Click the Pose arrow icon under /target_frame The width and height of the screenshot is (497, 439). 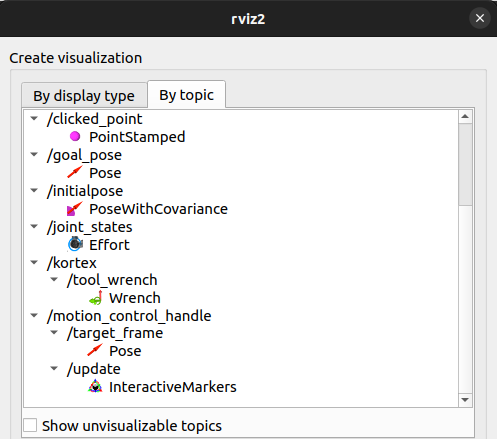[95, 350]
